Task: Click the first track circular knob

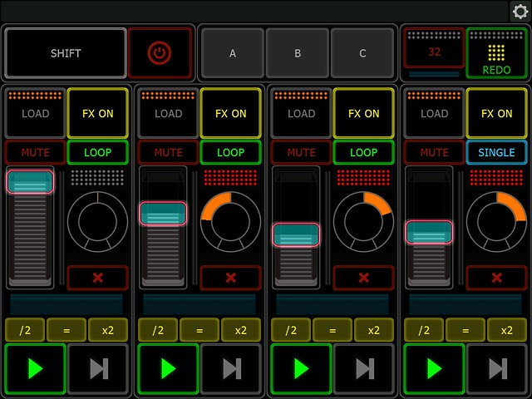Action: click(98, 222)
